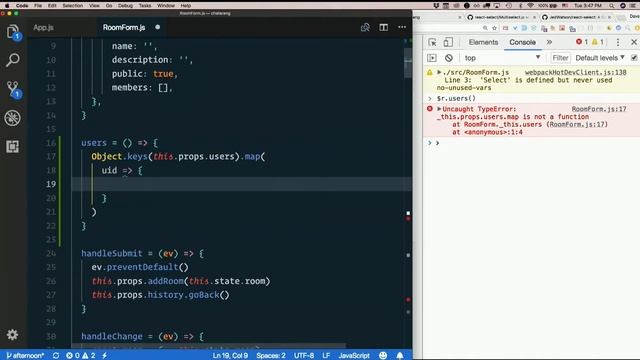
Task: Activate DevTools inspect element tool
Action: point(432,42)
